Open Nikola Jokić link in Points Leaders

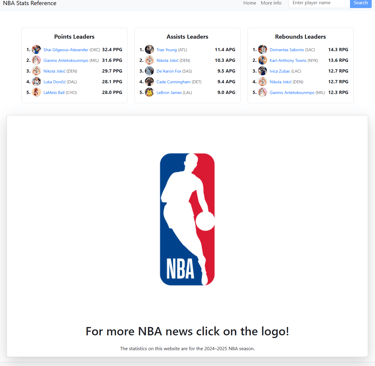(54, 71)
